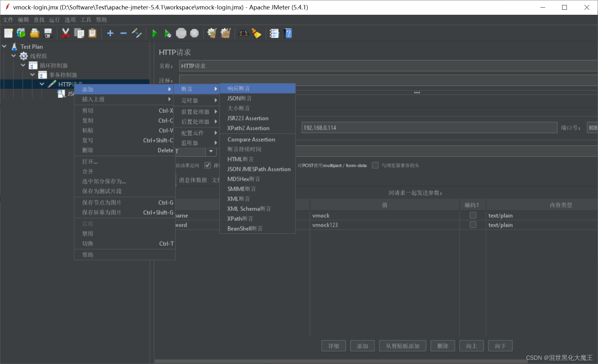Click the Search binoculars icon

[x=243, y=33]
